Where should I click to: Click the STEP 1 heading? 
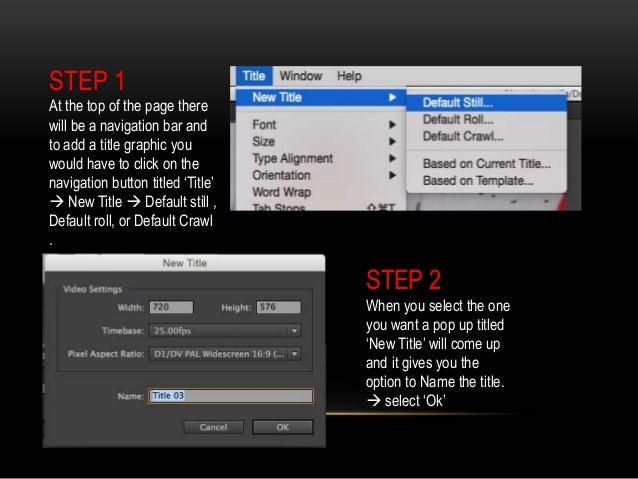click(x=87, y=81)
